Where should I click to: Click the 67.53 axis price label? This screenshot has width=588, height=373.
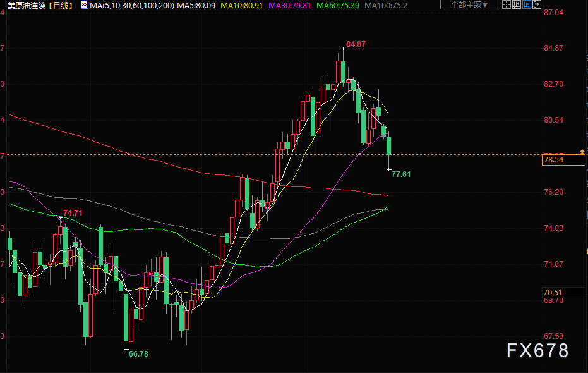click(553, 336)
